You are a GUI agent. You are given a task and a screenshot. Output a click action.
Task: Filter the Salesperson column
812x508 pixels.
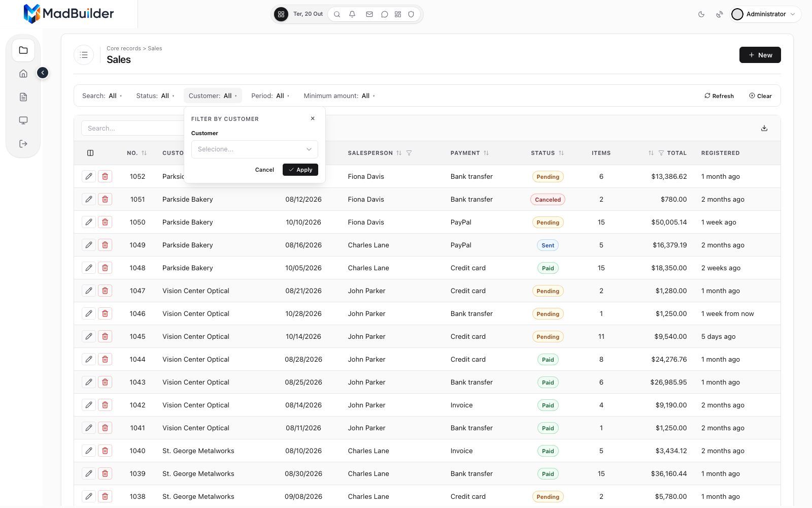[x=409, y=153]
